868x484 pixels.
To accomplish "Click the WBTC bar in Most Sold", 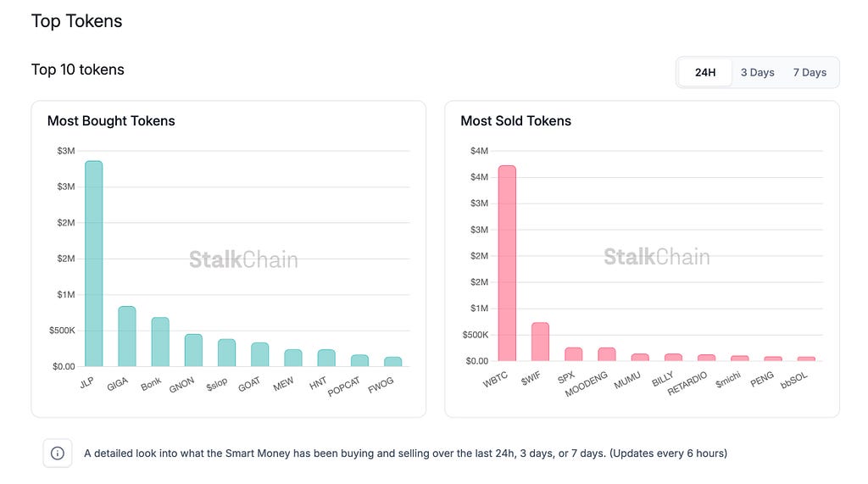I will coord(507,263).
